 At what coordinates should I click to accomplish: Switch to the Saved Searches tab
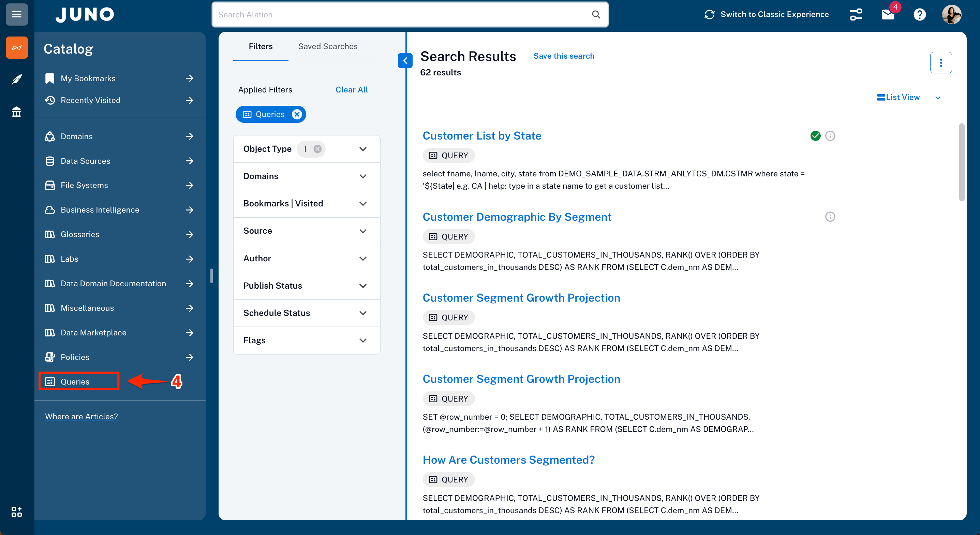point(328,46)
